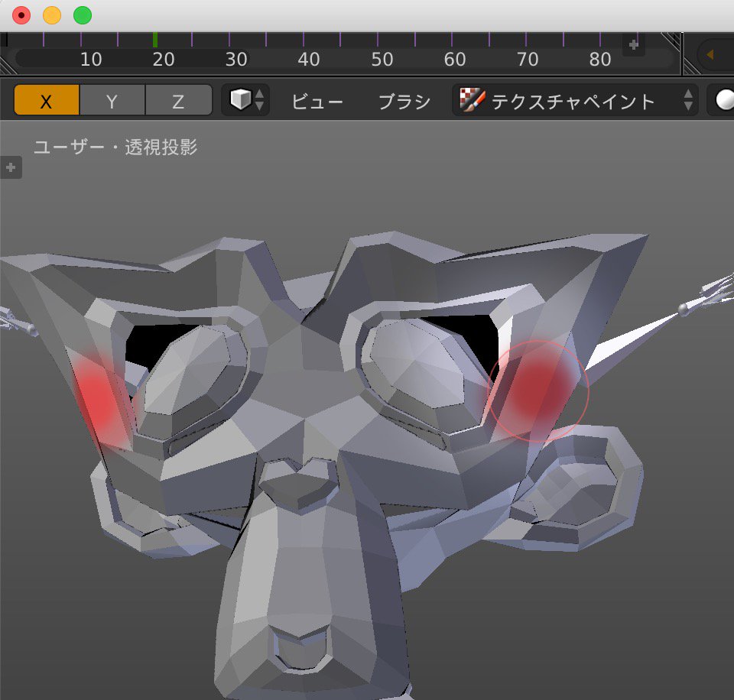Screen dimensions: 734x700
Task: Click the timeline horizontal scrollbar
Action: click(344, 60)
